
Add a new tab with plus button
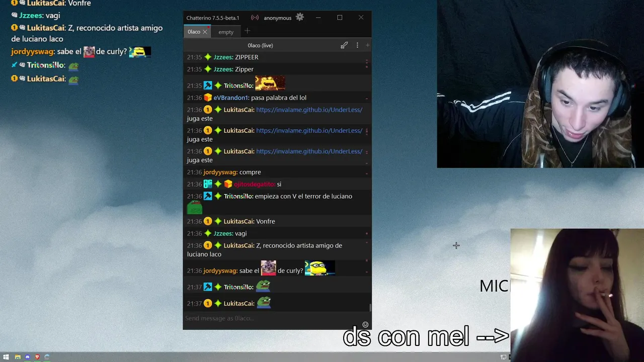click(247, 31)
